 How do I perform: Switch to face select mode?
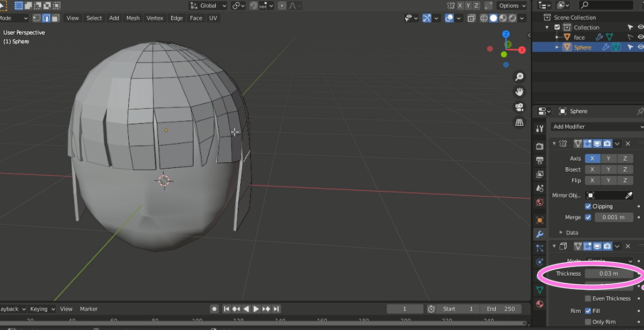(55, 18)
